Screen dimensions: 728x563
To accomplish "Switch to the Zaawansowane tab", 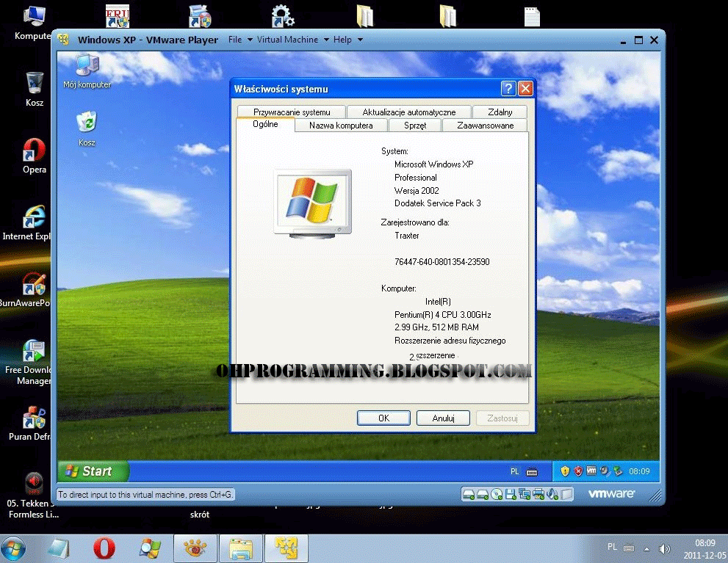I will 485,126.
